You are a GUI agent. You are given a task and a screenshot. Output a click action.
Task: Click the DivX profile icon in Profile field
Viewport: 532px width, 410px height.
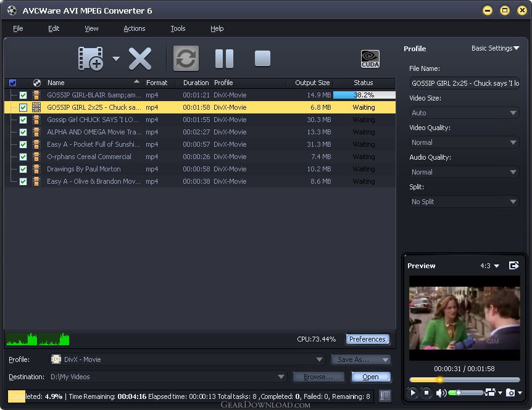click(56, 359)
